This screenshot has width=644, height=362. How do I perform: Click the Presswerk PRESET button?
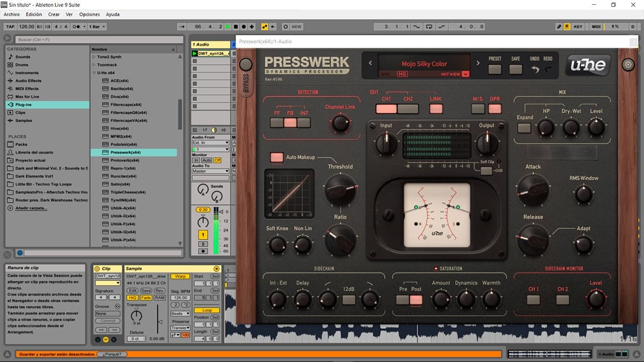pos(495,70)
